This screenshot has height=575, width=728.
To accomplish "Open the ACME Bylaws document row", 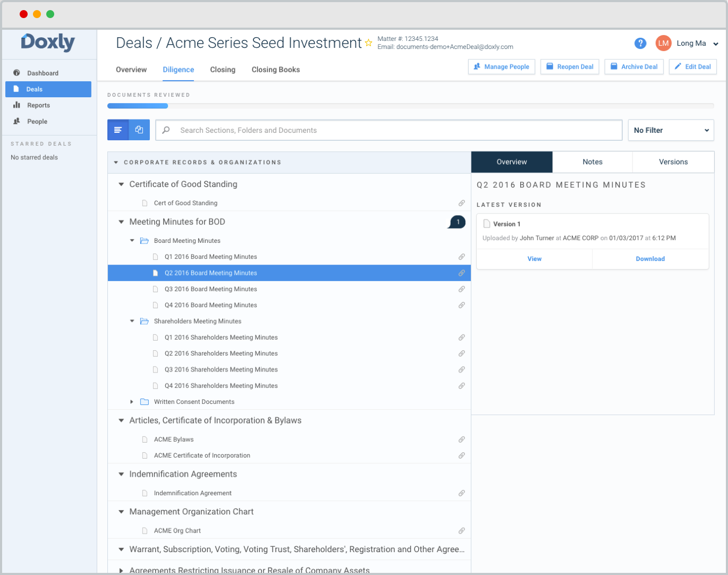I will (x=289, y=439).
